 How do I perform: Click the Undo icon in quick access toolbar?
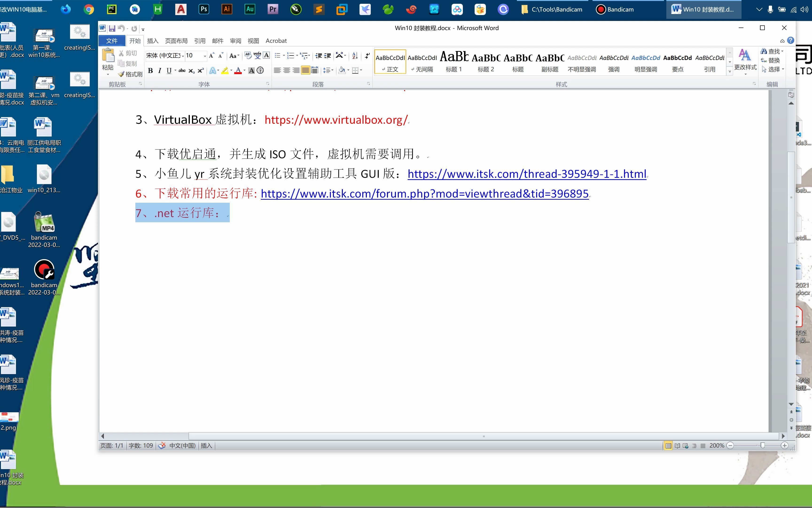tap(121, 28)
